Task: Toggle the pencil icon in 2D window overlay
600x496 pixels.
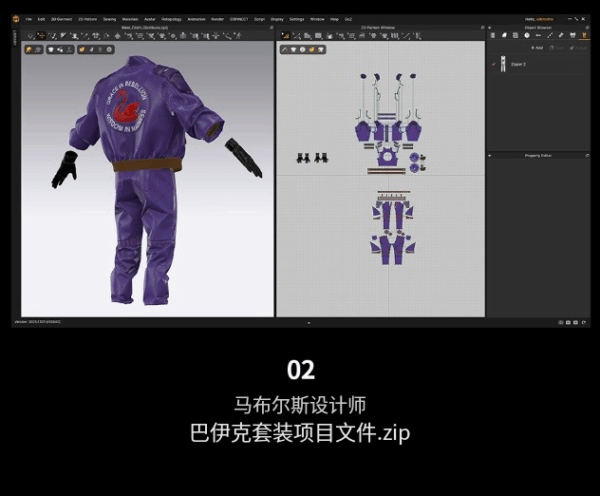Action: point(284,50)
